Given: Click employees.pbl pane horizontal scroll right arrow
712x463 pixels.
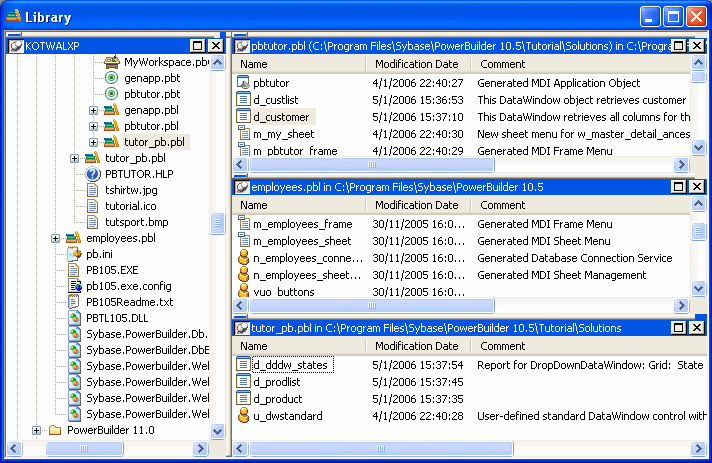Looking at the screenshot, I should point(681,305).
